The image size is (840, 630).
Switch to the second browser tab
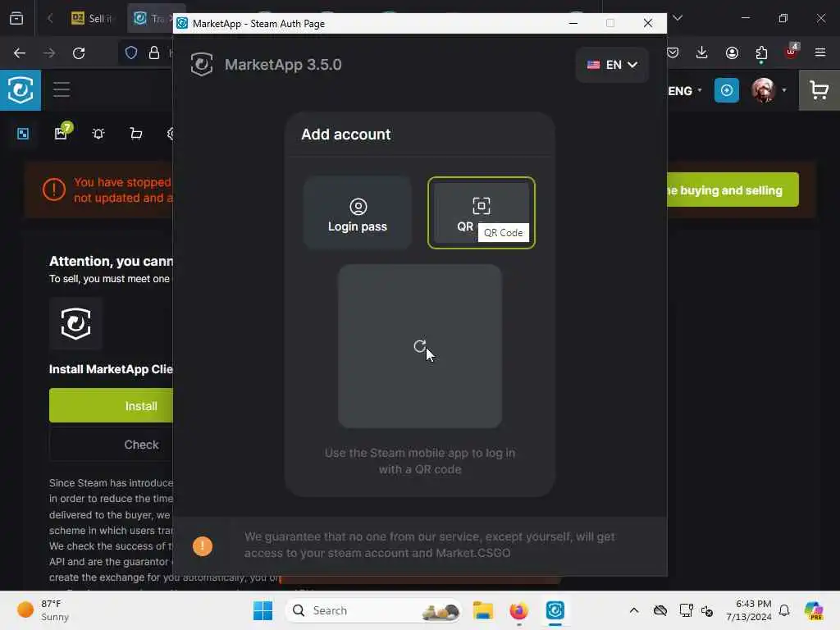click(152, 18)
